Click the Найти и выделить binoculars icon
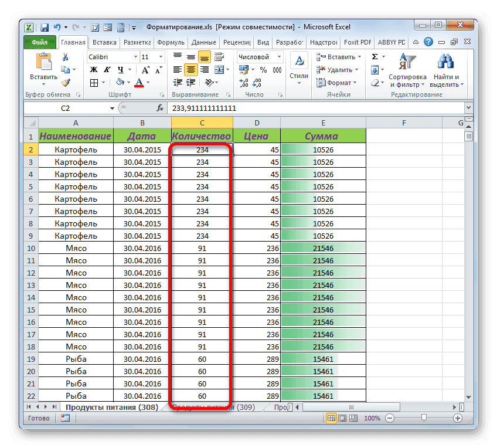497x448 pixels. point(444,61)
